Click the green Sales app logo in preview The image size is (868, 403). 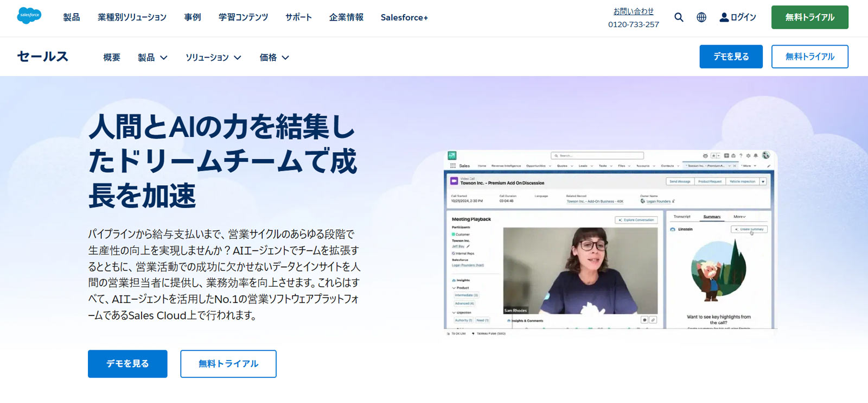[x=452, y=155]
